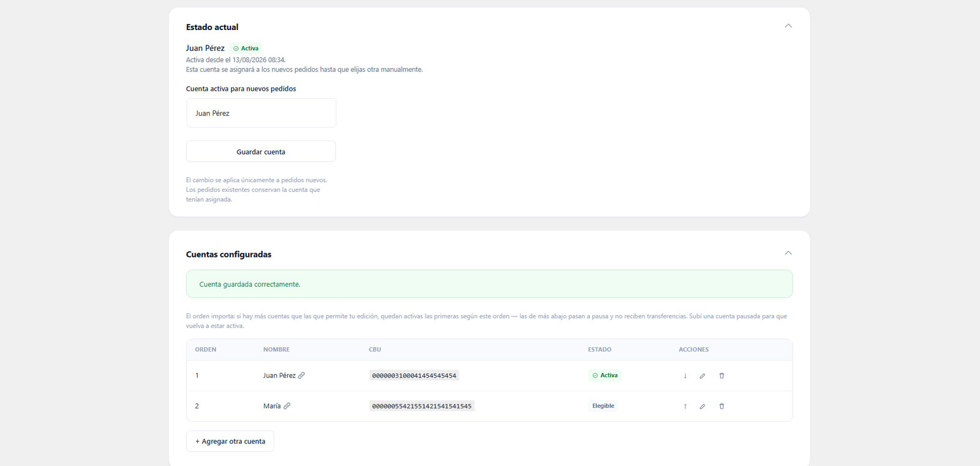Screen dimensions: 980x466
Task: Select CBU 0000003100041454545454
Action: tap(414, 375)
